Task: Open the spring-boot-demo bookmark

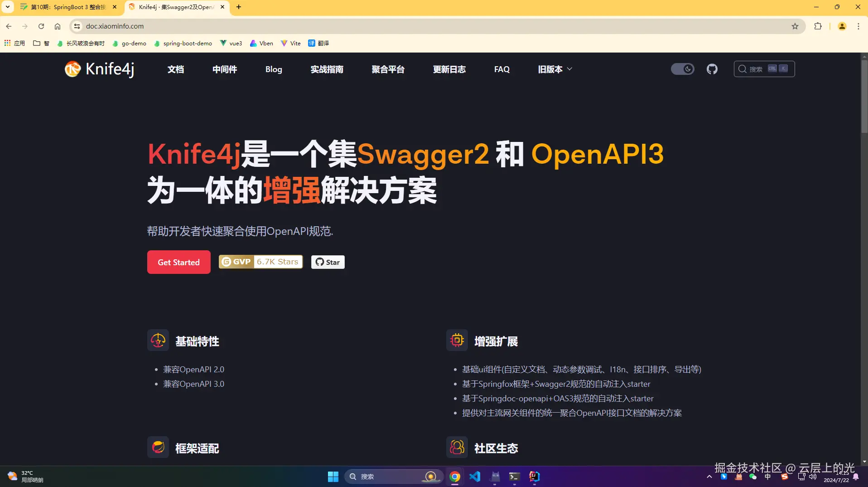Action: click(183, 43)
